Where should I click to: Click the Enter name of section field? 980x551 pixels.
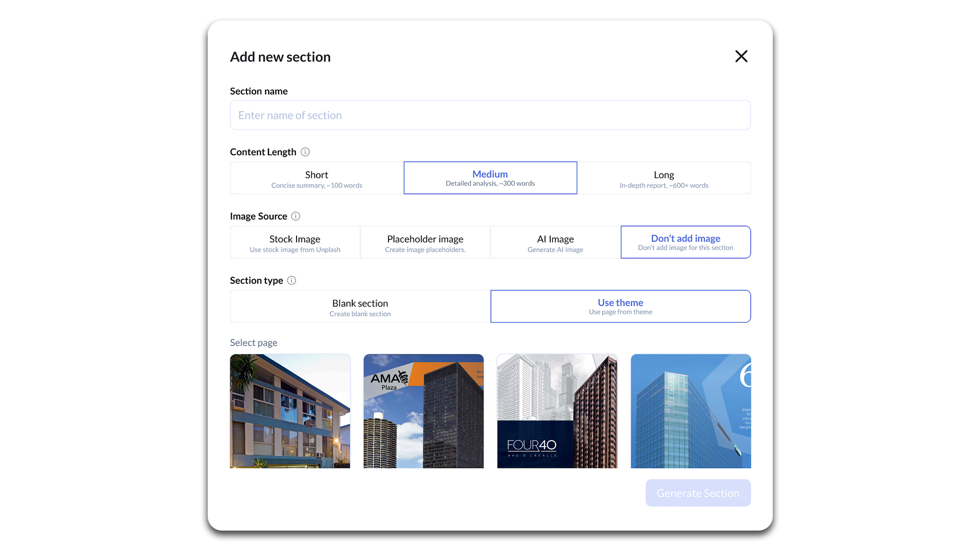(x=490, y=115)
